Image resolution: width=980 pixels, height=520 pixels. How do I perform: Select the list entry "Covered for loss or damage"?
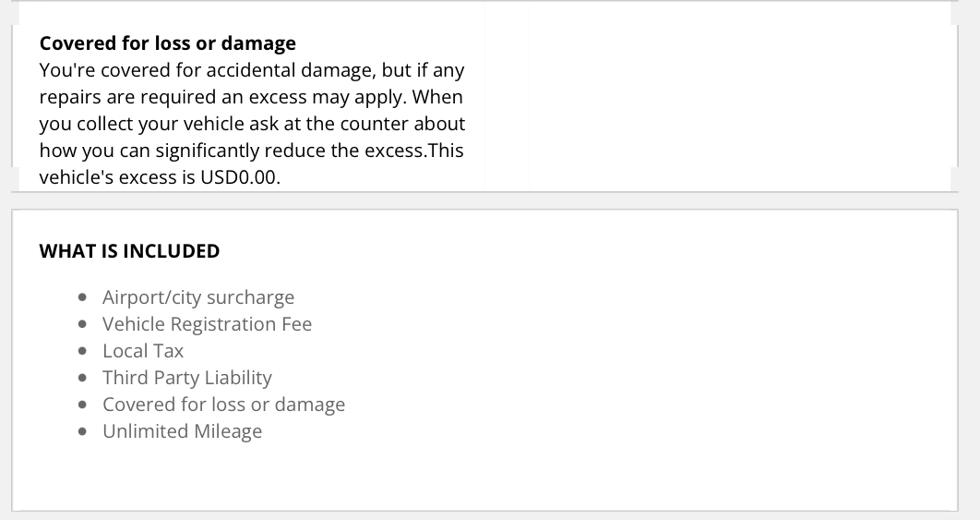[223, 405]
